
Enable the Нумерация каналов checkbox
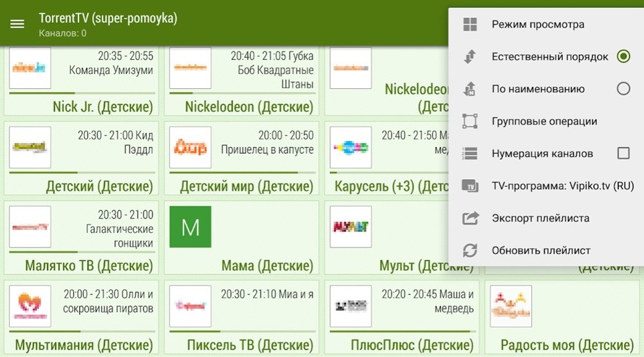pyautogui.click(x=623, y=153)
